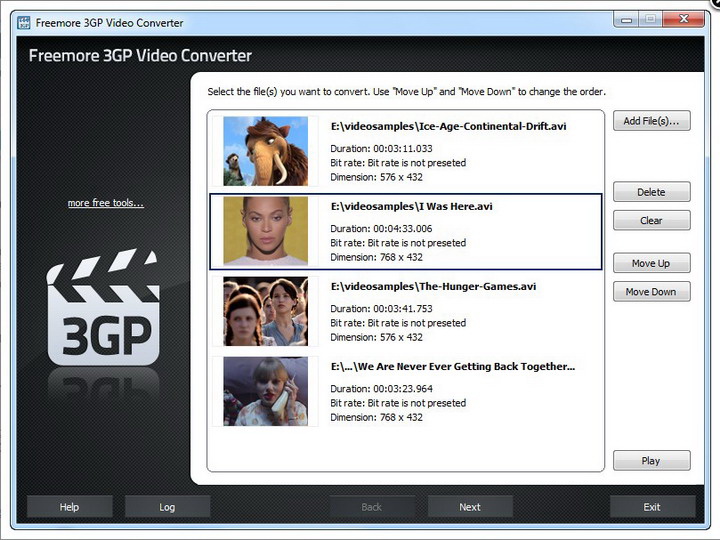Screen dimensions: 720x540
Task: Click duration 00:04:33.006
Action: tap(381, 229)
